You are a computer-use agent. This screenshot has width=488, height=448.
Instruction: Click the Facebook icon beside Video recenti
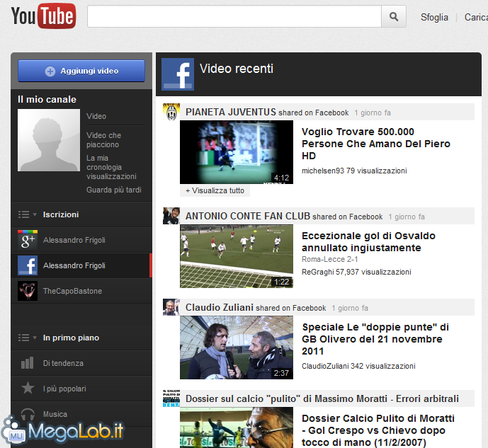(178, 74)
